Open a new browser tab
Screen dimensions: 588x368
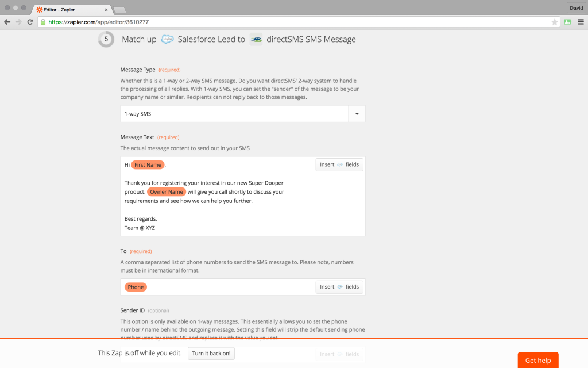pos(119,10)
